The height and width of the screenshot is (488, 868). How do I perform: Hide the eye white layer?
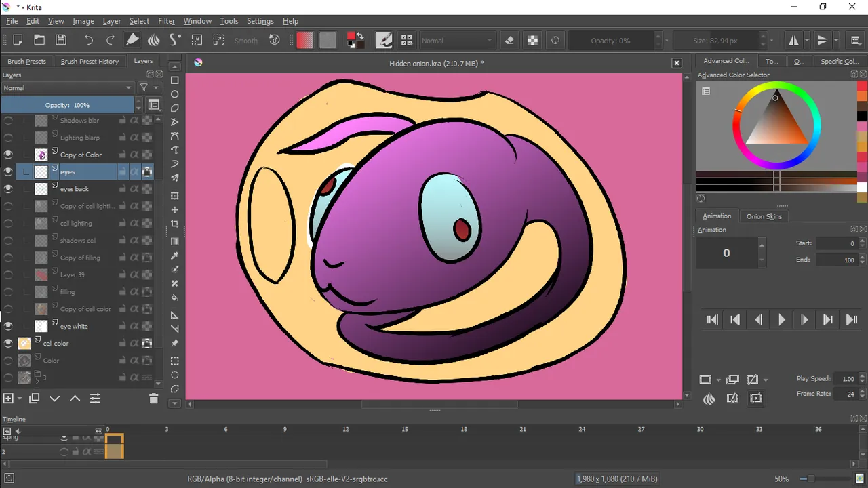pos(8,326)
